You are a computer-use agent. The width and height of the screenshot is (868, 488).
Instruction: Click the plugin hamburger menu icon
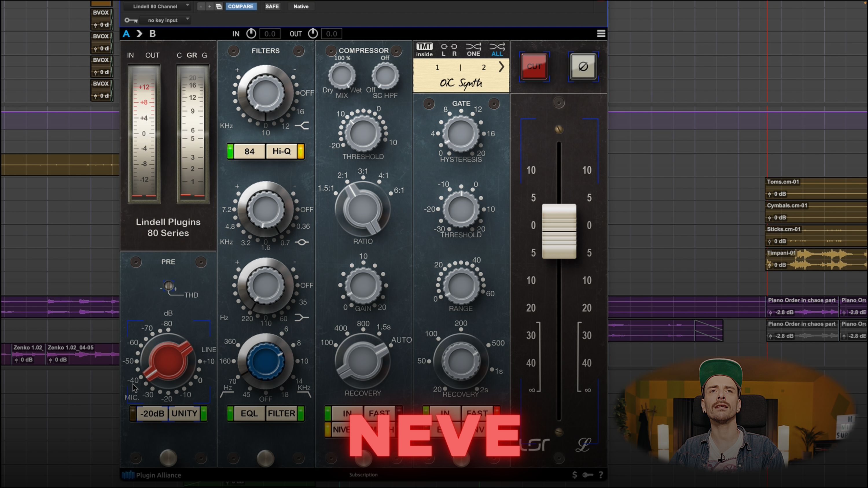tap(601, 34)
